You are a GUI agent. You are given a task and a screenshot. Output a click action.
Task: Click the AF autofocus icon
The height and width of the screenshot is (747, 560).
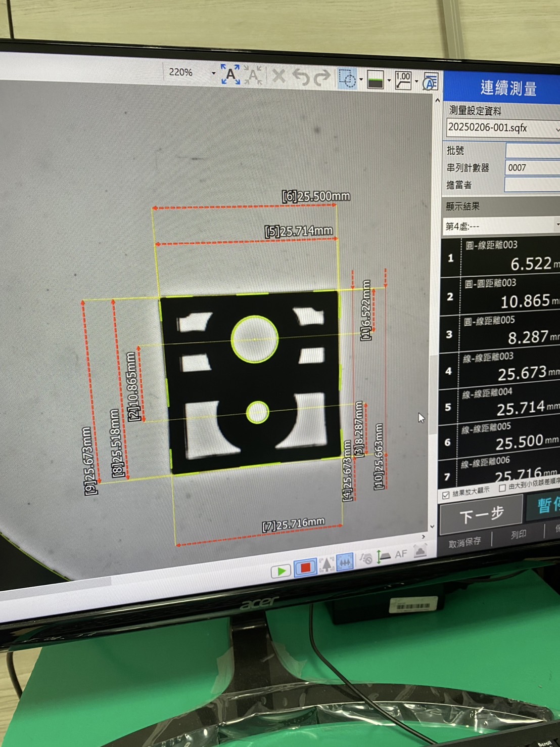pos(401,554)
